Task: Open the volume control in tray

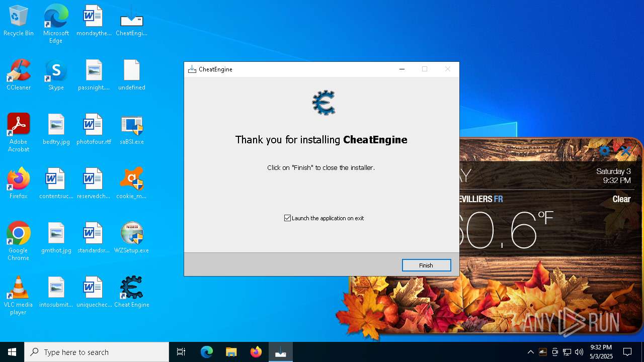Action: pyautogui.click(x=579, y=352)
